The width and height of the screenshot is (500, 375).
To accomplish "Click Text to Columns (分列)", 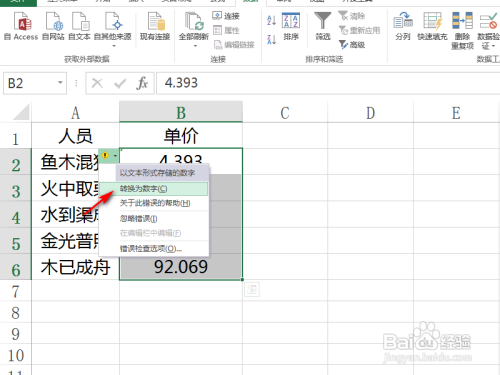I will click(403, 27).
